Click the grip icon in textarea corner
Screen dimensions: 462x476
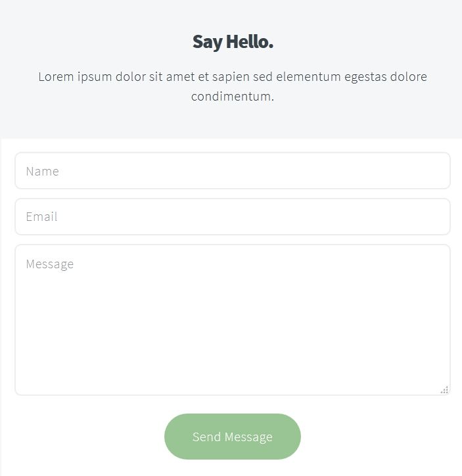coord(445,390)
